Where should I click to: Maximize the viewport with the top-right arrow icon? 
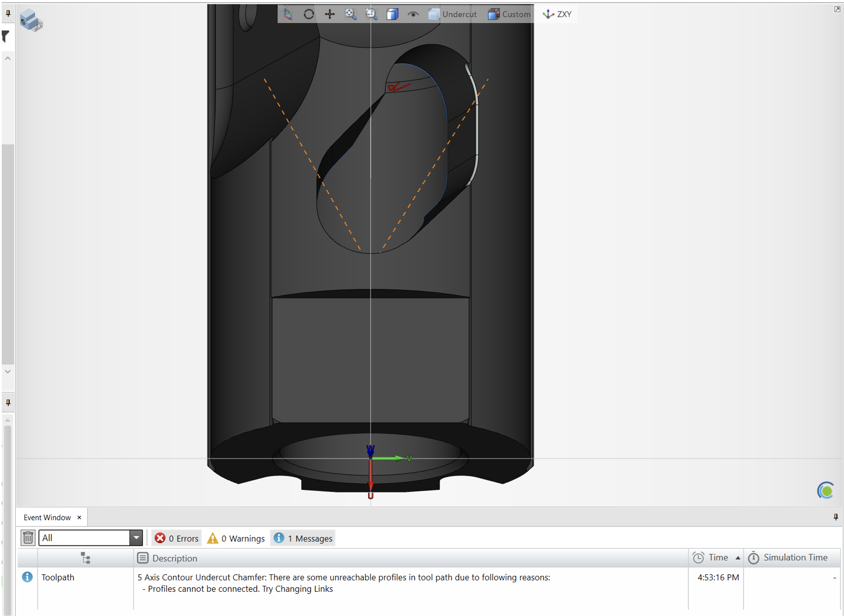pyautogui.click(x=837, y=9)
